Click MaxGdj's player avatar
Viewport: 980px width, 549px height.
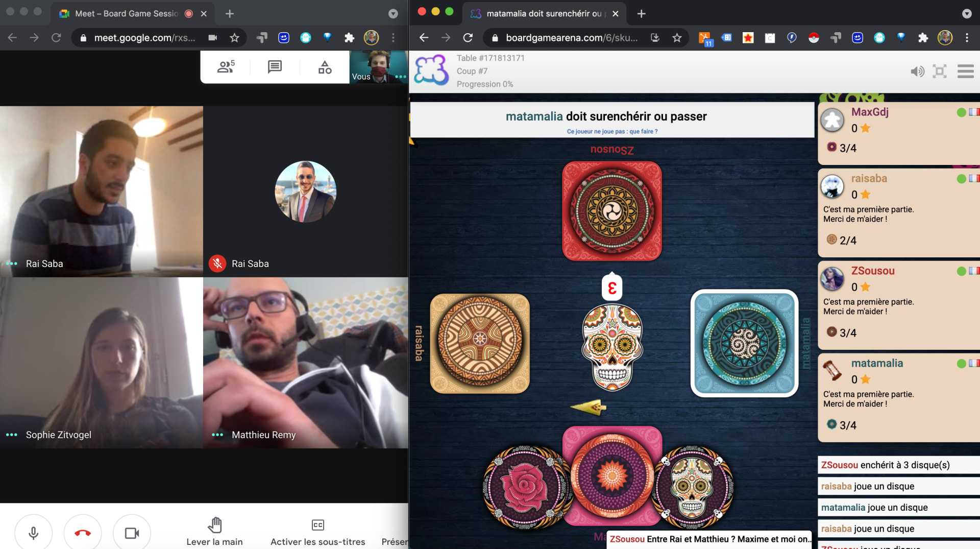832,121
